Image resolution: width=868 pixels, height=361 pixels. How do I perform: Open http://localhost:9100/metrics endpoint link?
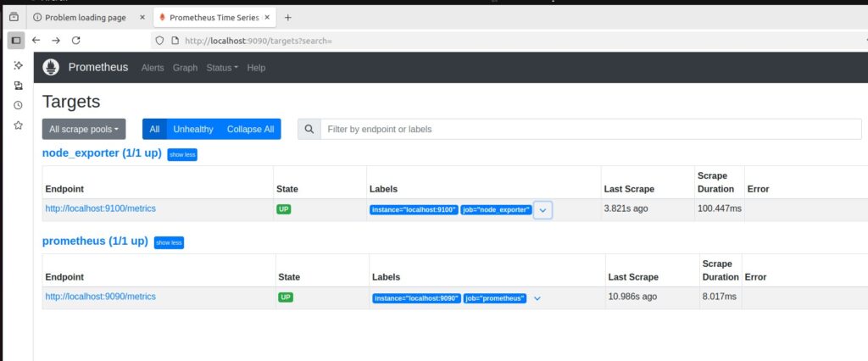click(x=101, y=208)
